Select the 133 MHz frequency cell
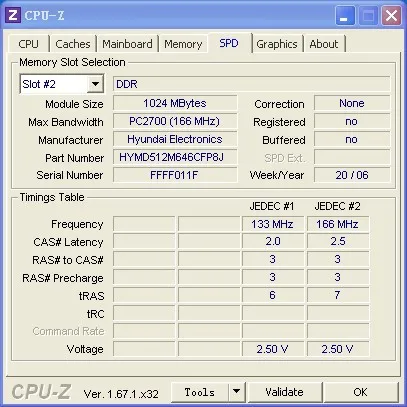Screen dimensions: 407x407 coord(273,224)
